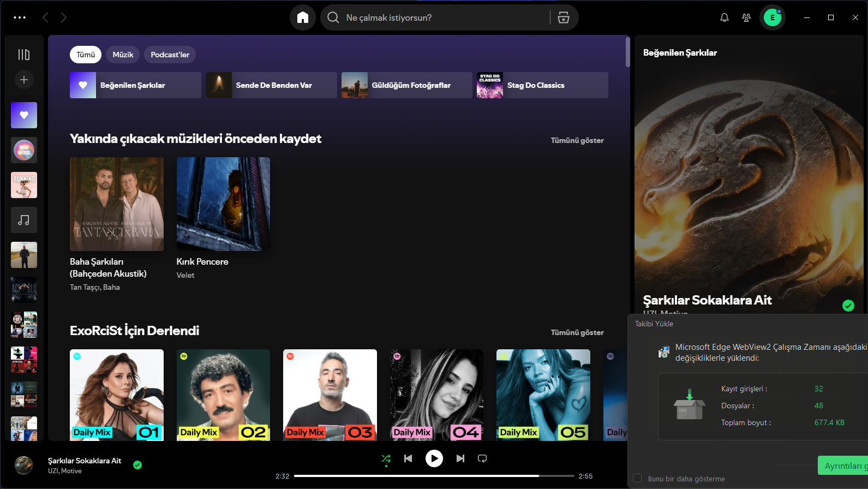Open the music note playlist in sidebar
Image resolution: width=868 pixels, height=489 pixels.
coord(24,220)
